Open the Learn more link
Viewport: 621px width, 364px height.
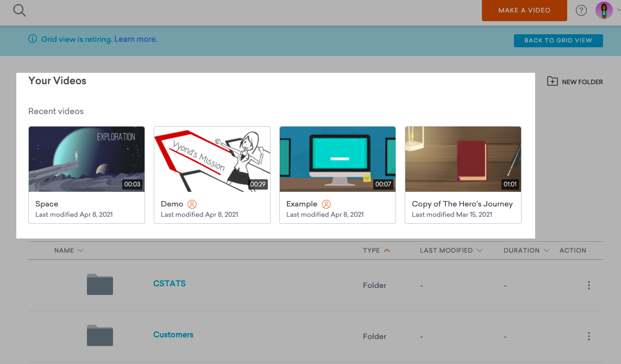point(135,39)
